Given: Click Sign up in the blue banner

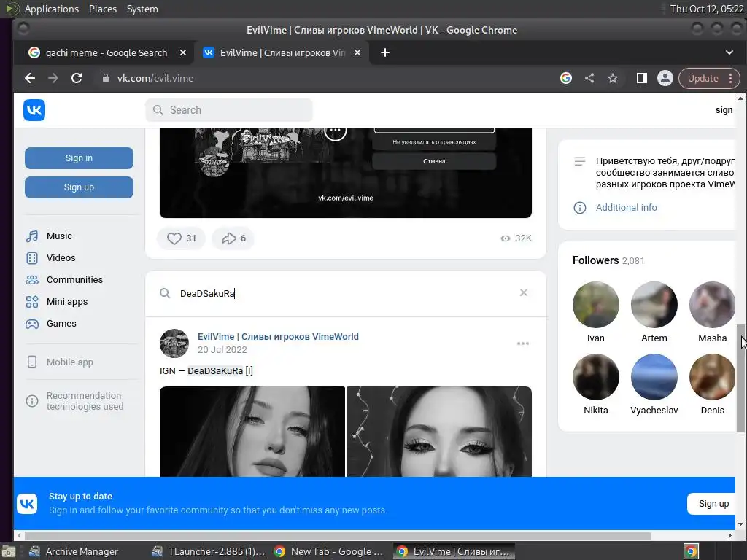Looking at the screenshot, I should [713, 504].
